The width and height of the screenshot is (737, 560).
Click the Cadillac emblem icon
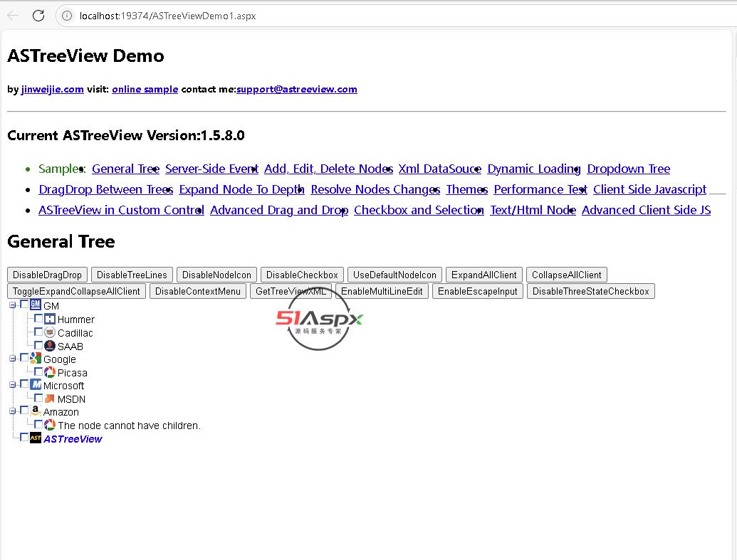click(x=50, y=332)
